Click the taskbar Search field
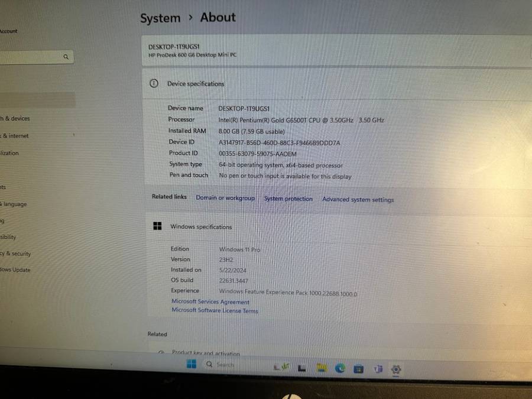 click(x=225, y=365)
